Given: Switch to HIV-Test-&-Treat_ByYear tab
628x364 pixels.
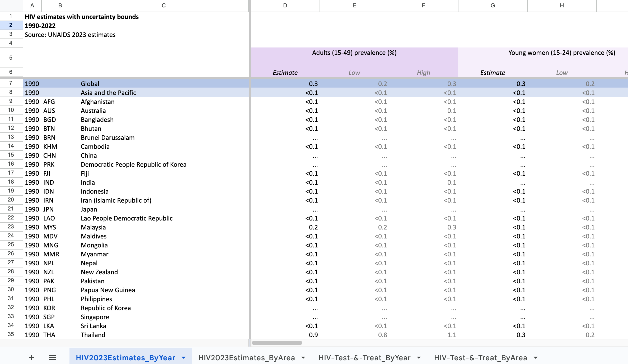Looking at the screenshot, I should [x=364, y=358].
